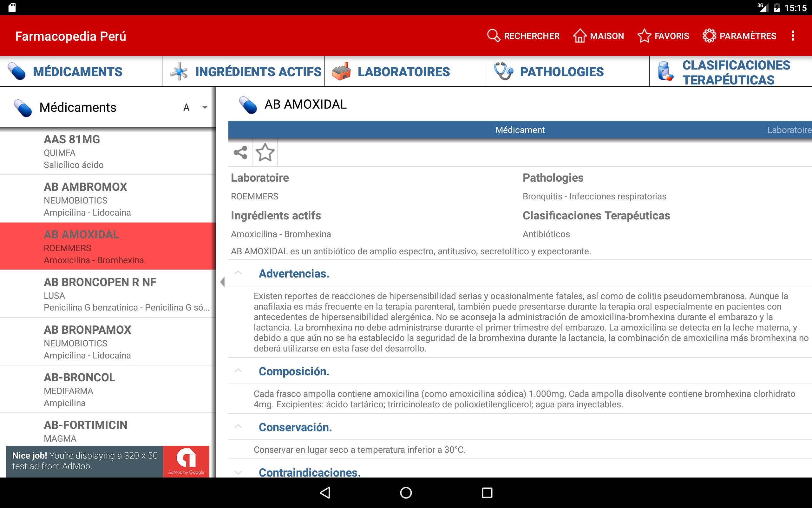Tap Clasificaciones Terapéuticas bottle icon

[665, 71]
